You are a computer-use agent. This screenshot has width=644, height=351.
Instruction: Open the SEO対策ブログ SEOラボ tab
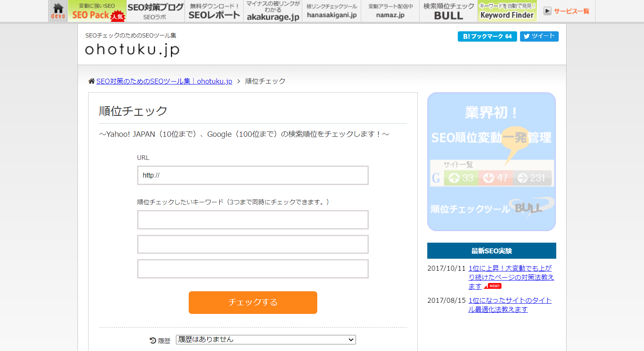(155, 11)
